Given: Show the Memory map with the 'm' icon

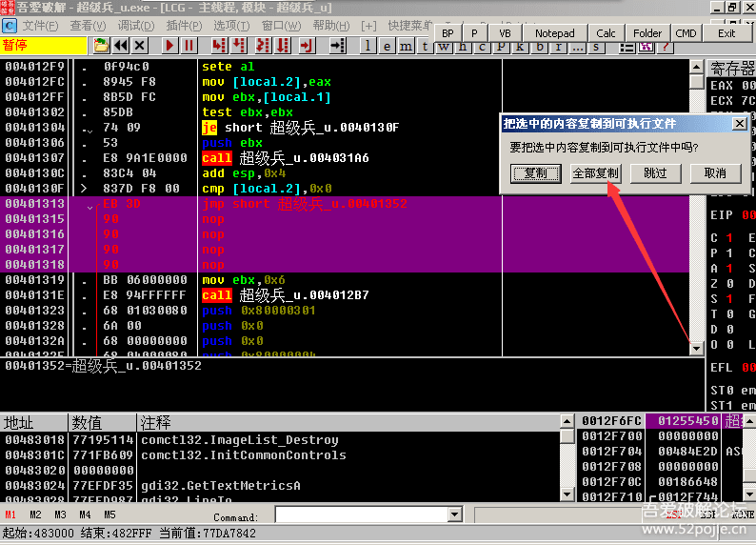Looking at the screenshot, I should click(406, 46).
